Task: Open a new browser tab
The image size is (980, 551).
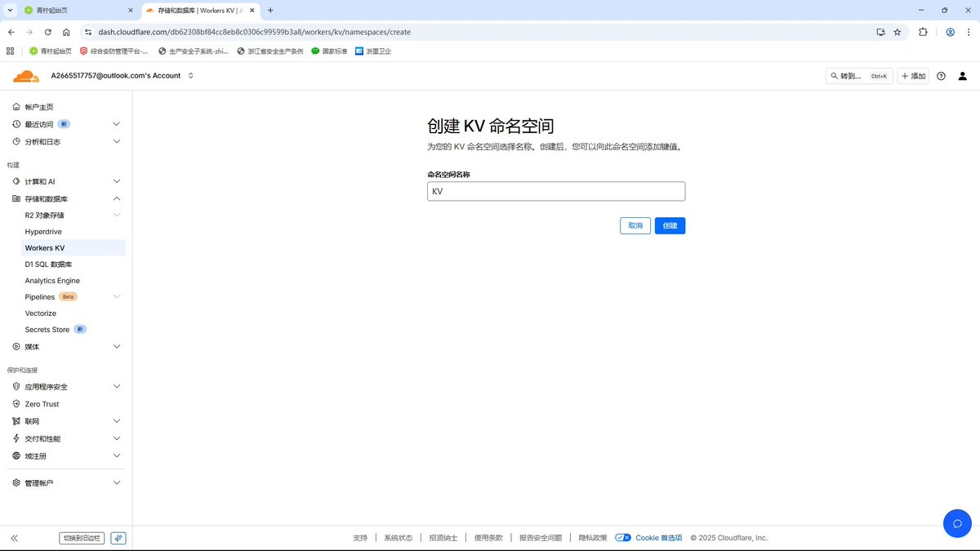Action: point(270,10)
